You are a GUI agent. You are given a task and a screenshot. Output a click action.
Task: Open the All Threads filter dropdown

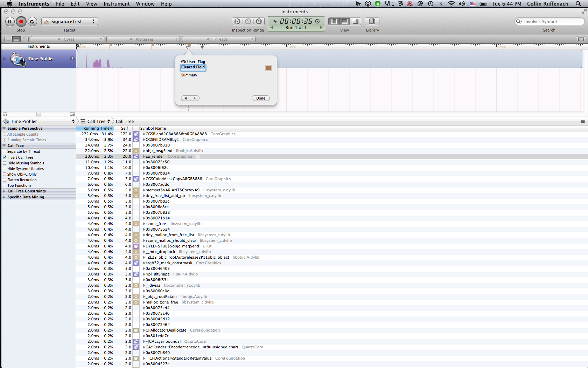(219, 39)
